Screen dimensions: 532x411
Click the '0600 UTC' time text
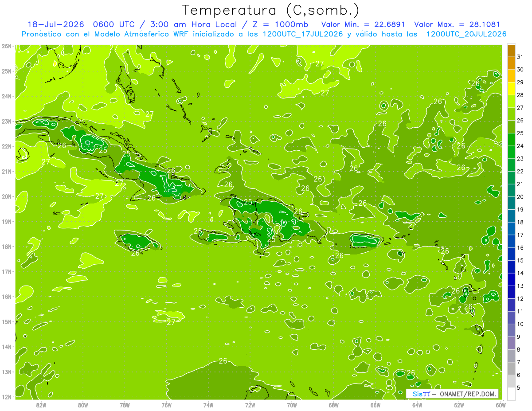click(x=114, y=24)
